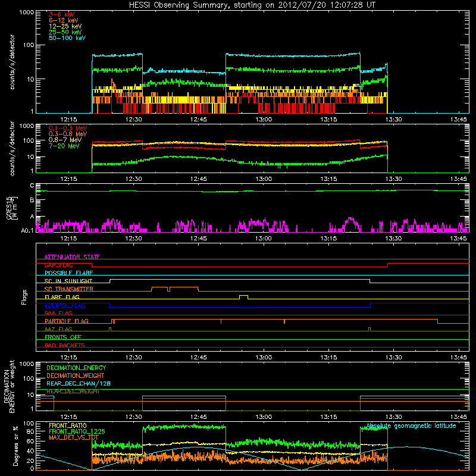Image resolution: width=476 pixels, height=476 pixels.
Task: Select the GAP_FLAG label
Action: (x=58, y=265)
